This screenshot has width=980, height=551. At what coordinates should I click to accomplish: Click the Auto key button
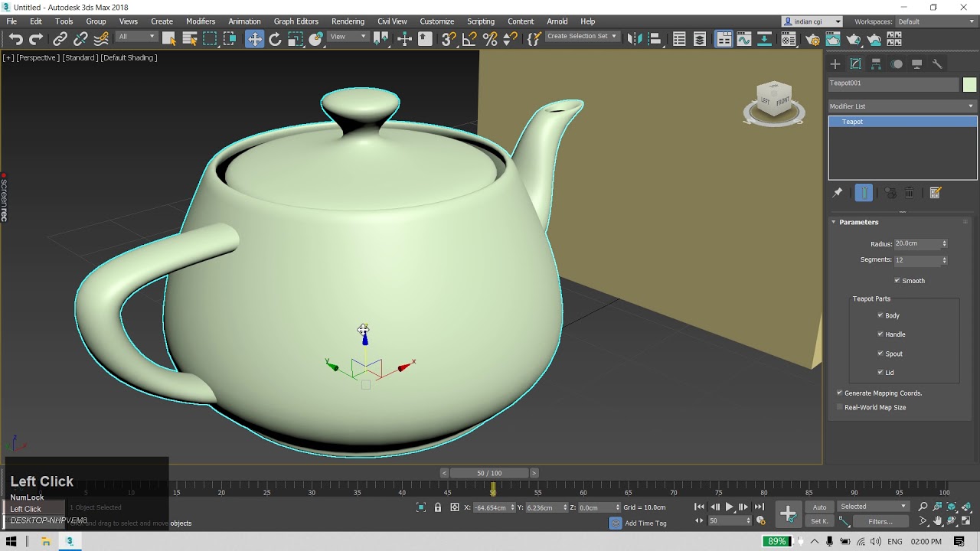[819, 507]
